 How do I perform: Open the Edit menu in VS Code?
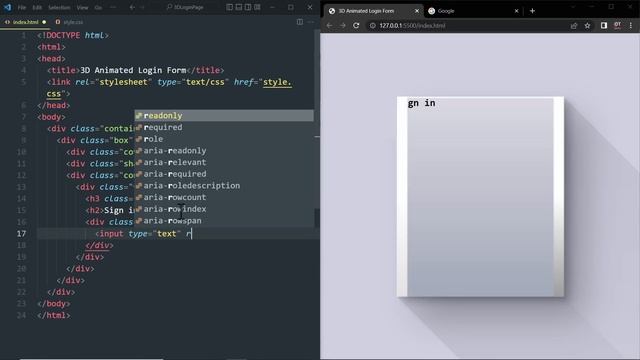[x=37, y=7]
